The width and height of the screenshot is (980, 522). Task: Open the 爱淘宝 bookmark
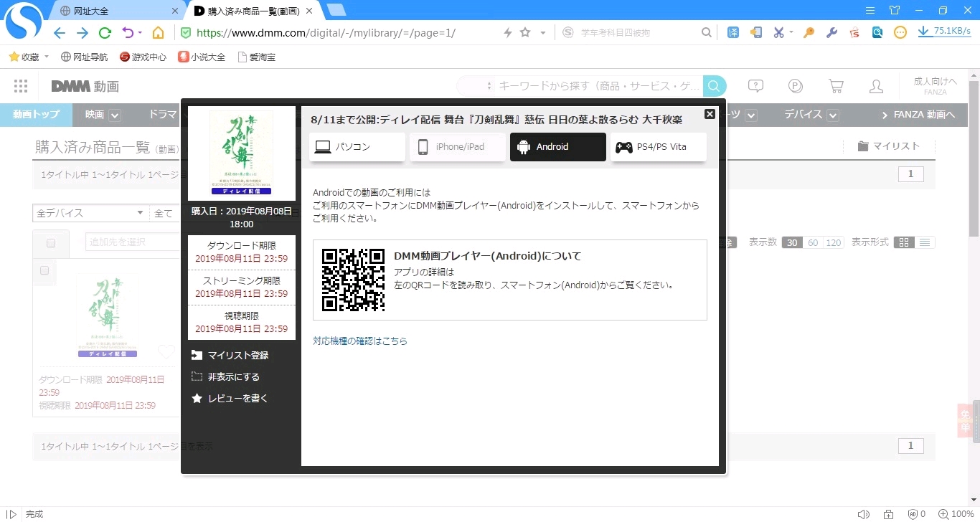pos(256,57)
